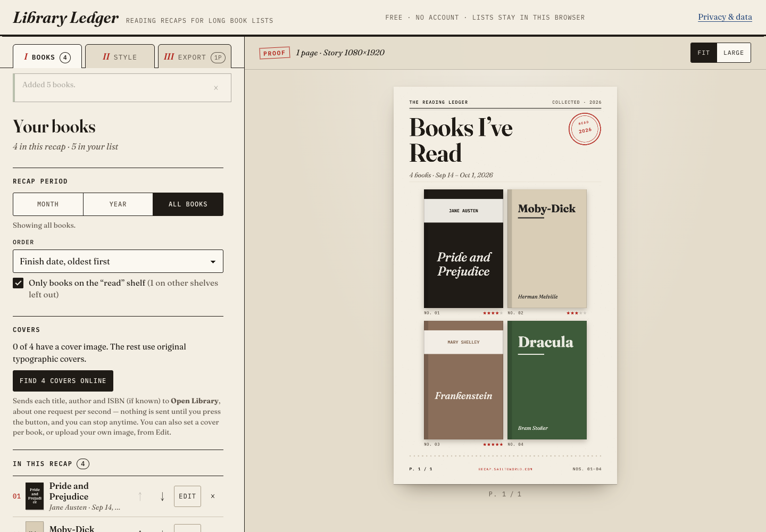
Task: Go to the Export tab
Action: point(195,56)
